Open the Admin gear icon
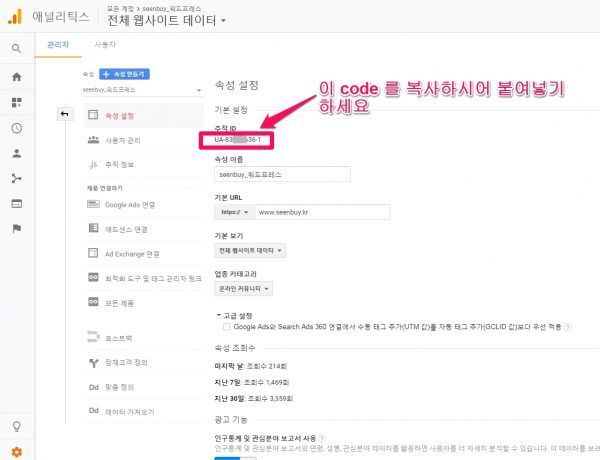600x460 pixels. tap(16, 452)
